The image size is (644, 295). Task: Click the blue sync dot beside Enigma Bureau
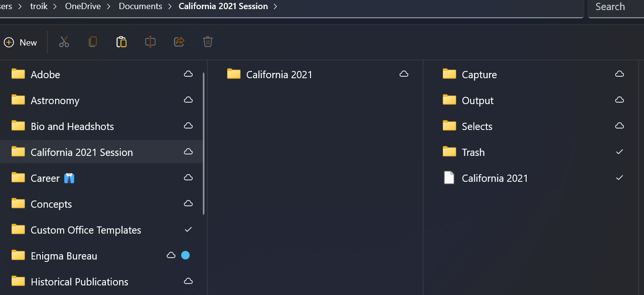[185, 255]
